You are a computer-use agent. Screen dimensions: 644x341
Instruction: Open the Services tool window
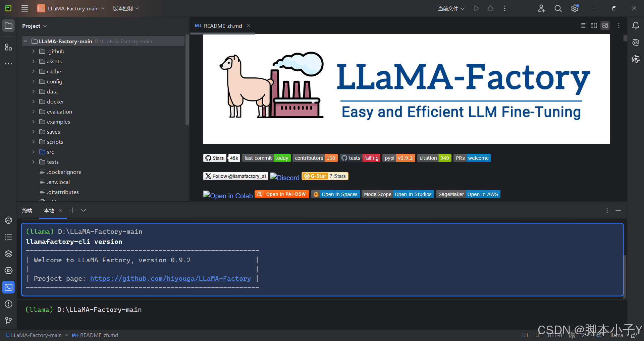coord(9,270)
